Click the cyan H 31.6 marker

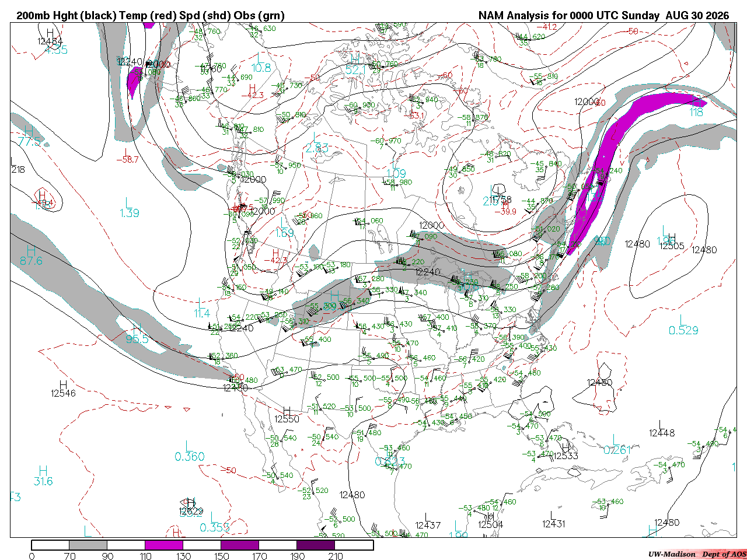click(x=43, y=475)
